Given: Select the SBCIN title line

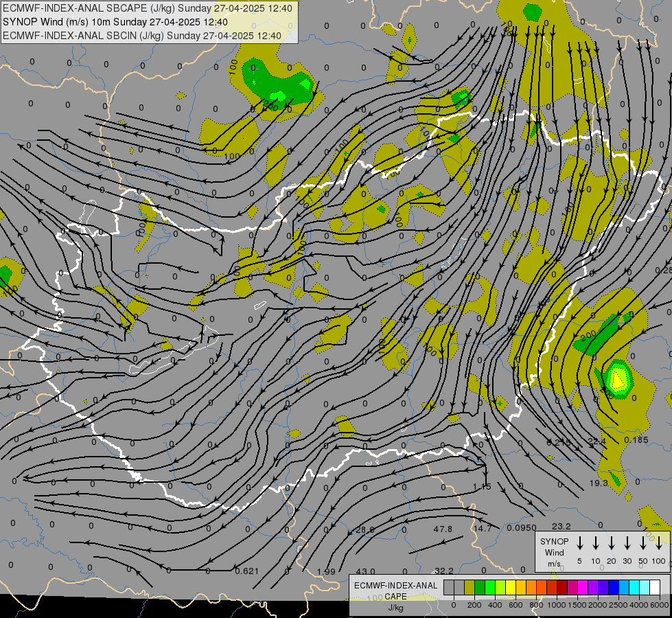Looking at the screenshot, I should (142, 36).
